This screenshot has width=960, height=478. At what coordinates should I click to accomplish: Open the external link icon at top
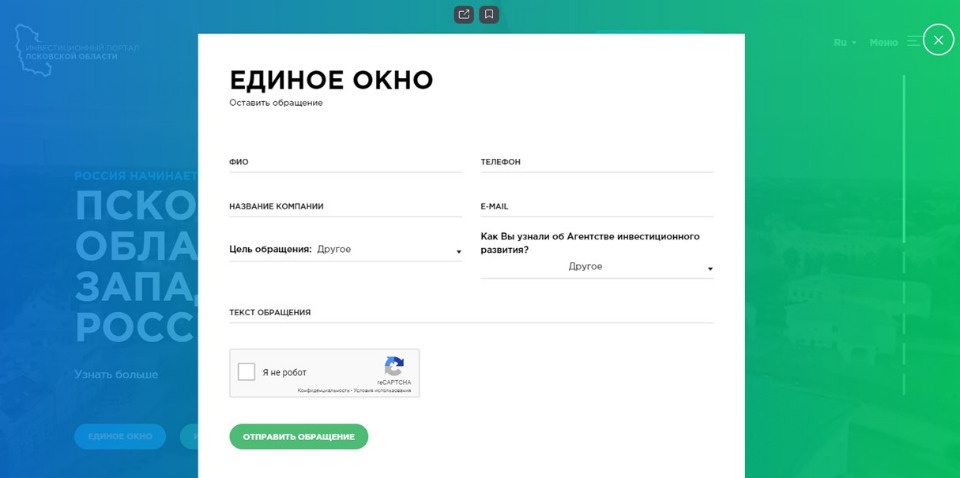pos(463,14)
